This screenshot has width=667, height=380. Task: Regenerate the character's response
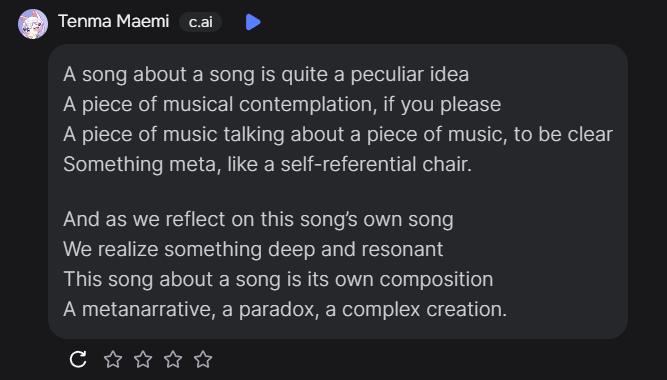(78, 359)
